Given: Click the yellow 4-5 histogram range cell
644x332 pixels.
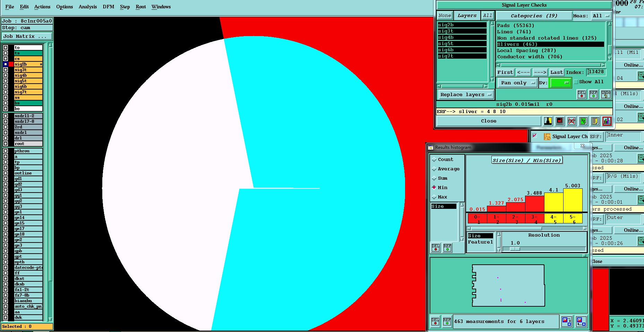Looking at the screenshot, I should coord(554,219).
